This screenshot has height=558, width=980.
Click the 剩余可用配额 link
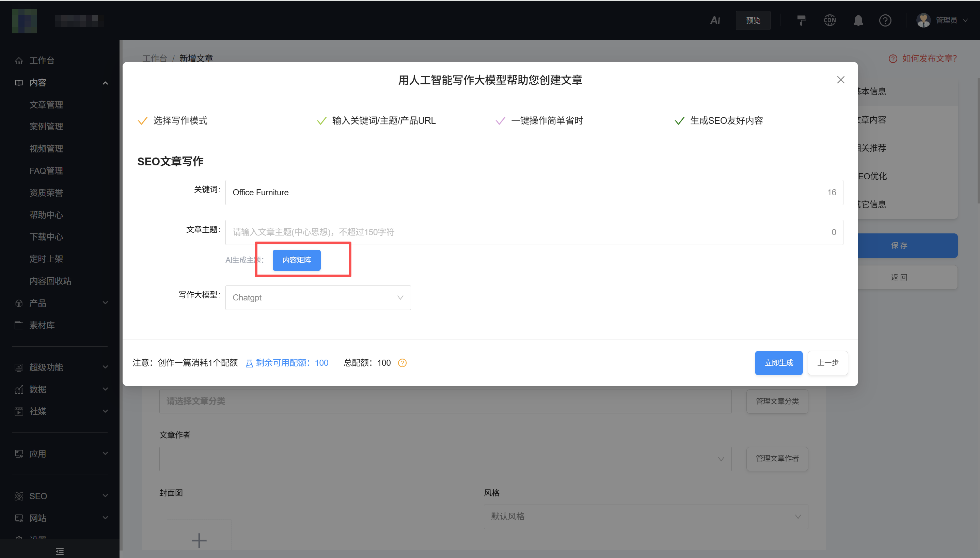287,363
